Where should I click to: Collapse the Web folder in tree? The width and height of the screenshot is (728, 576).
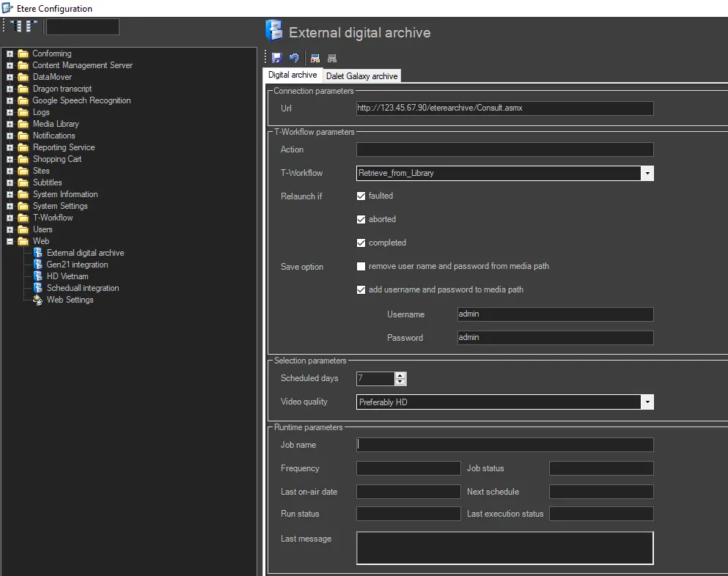10,241
